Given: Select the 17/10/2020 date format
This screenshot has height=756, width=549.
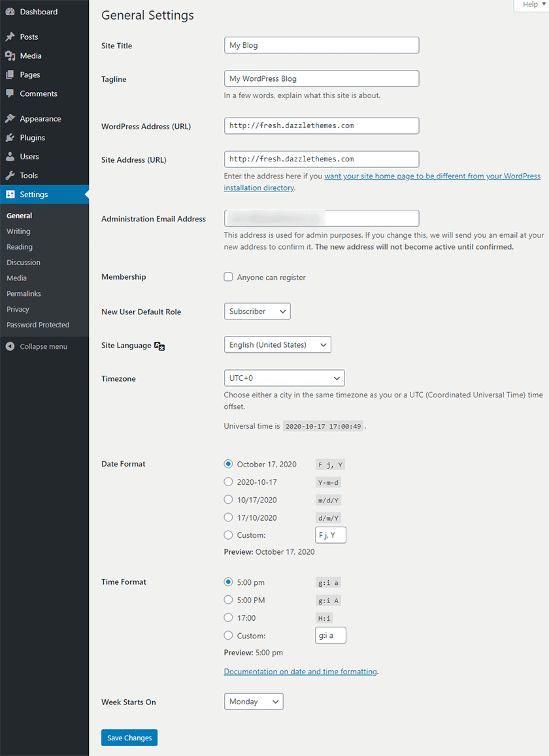Looking at the screenshot, I should (x=228, y=518).
